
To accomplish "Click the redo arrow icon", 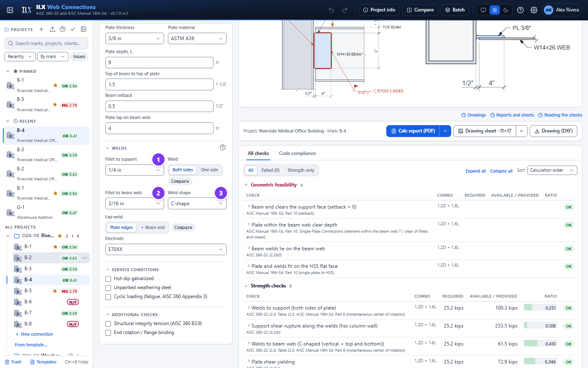I will tap(345, 10).
